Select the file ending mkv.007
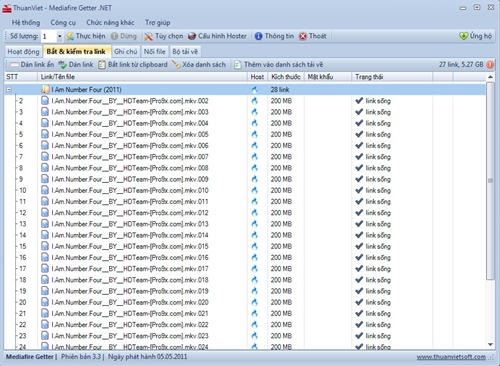This screenshot has width=500, height=366. [x=130, y=157]
